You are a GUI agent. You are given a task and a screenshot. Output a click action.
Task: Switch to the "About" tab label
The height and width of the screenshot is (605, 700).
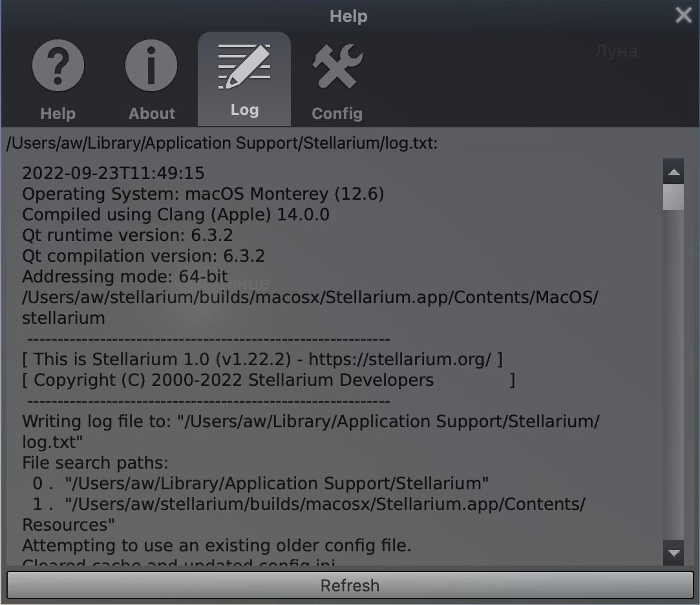click(151, 114)
